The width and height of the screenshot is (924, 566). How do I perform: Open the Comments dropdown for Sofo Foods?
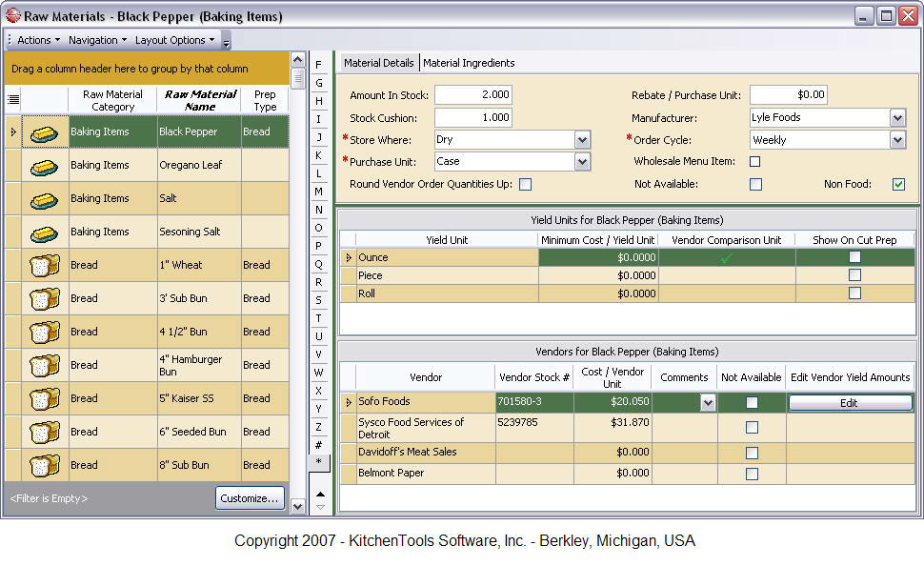(x=708, y=403)
